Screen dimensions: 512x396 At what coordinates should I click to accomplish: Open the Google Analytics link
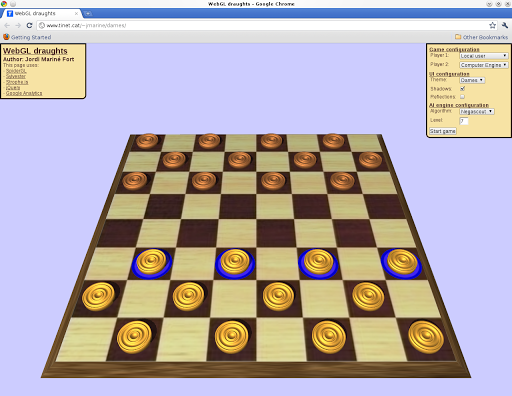tap(24, 93)
